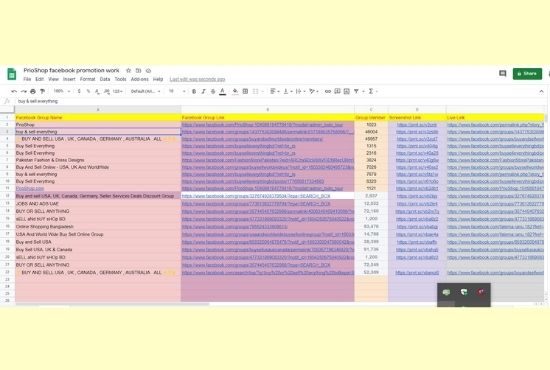The height and width of the screenshot is (370, 550).
Task: Open the Edit menu
Action: click(40, 79)
